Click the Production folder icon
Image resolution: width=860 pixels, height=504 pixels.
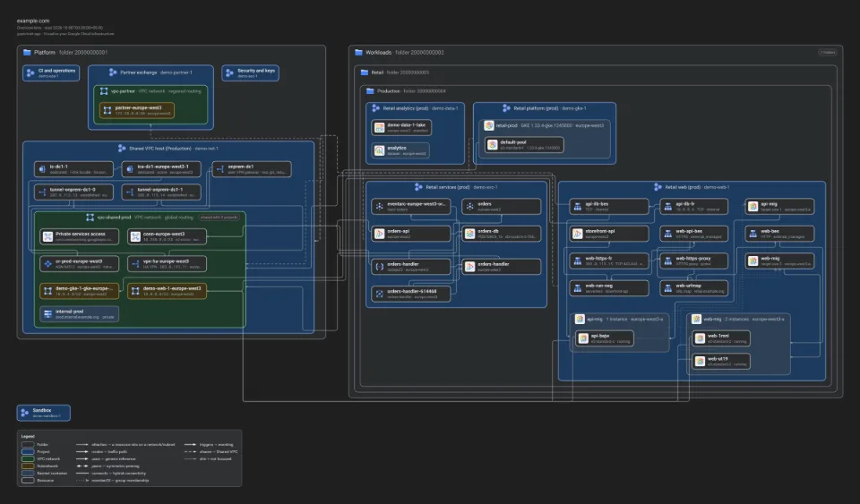370,91
